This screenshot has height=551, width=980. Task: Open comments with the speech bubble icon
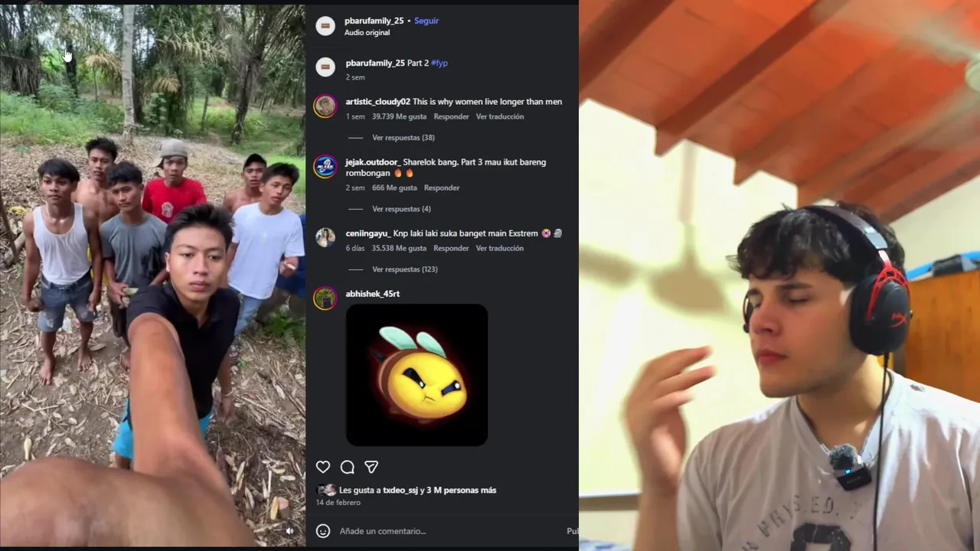[x=347, y=467]
